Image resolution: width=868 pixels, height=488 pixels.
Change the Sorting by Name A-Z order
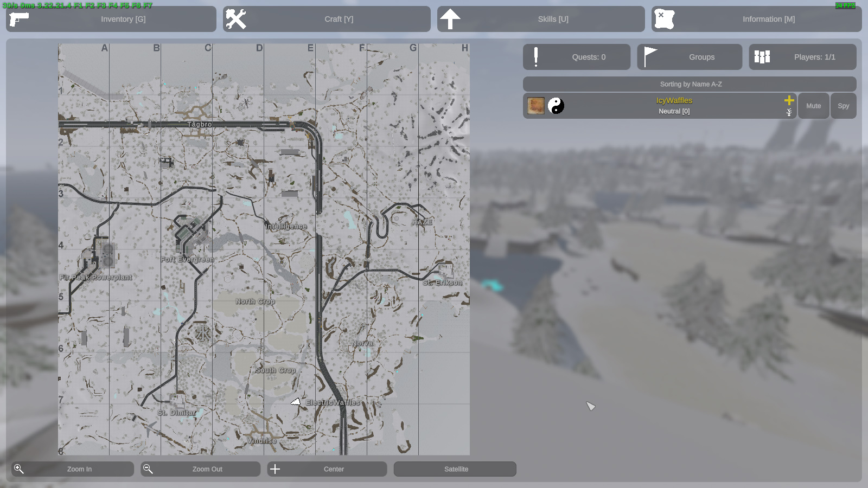pos(690,84)
